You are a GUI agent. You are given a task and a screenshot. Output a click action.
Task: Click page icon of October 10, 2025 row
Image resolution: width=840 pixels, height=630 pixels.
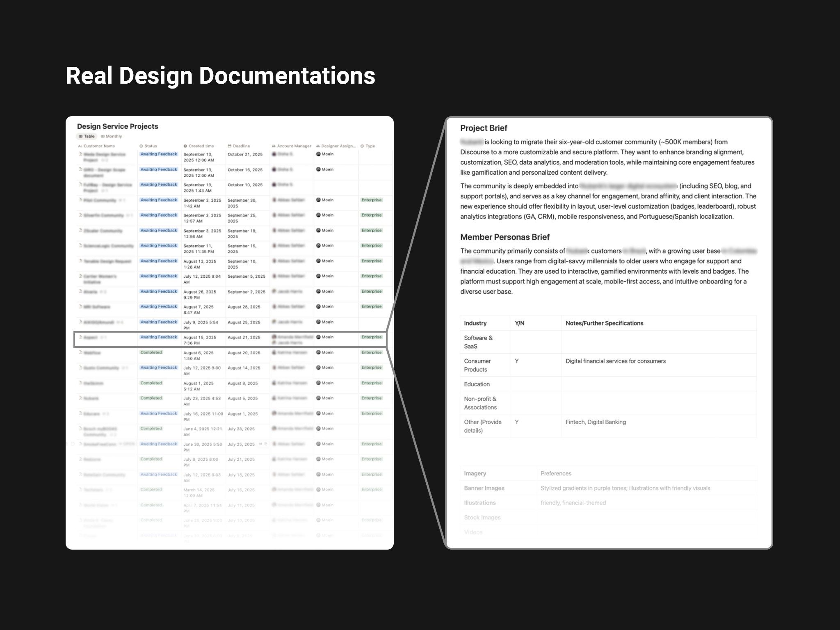(x=80, y=185)
